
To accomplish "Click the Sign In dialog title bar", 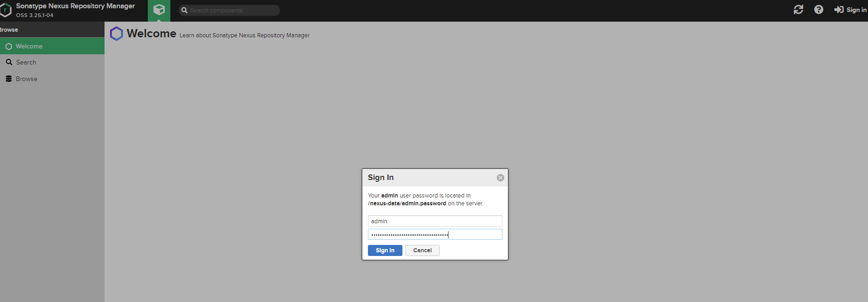I will pos(428,178).
